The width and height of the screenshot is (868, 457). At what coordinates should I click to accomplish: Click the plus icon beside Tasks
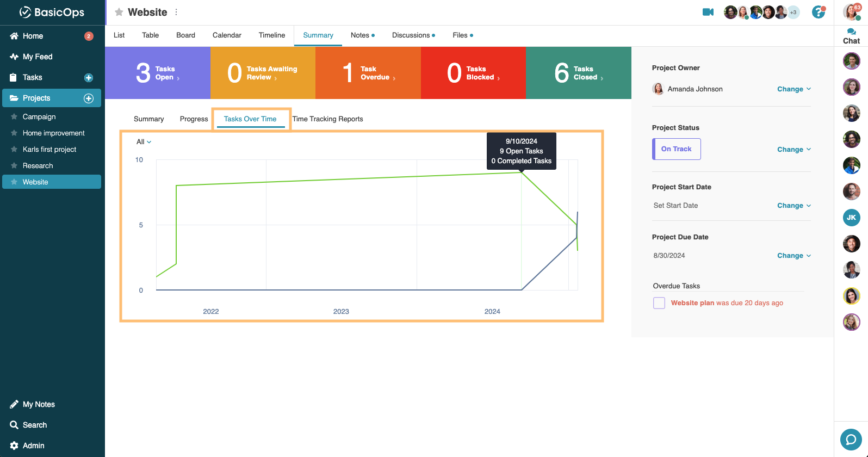pos(89,78)
